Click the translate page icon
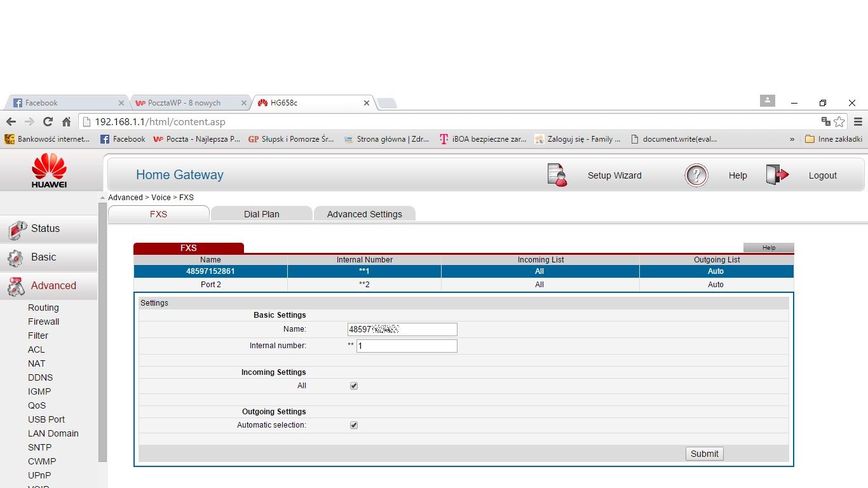 click(x=825, y=122)
